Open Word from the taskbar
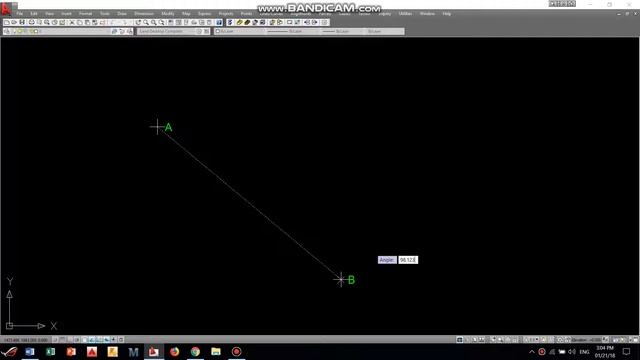This screenshot has height=360, width=640. point(30,351)
